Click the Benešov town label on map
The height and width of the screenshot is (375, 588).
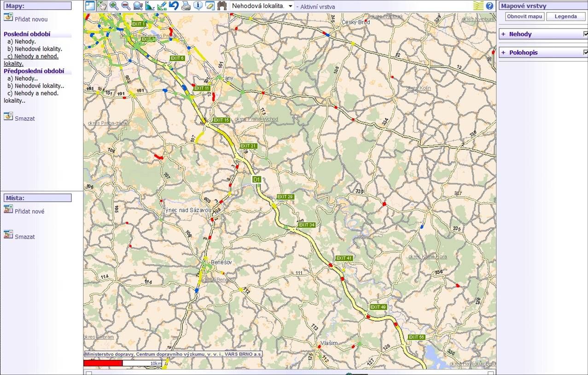(221, 262)
